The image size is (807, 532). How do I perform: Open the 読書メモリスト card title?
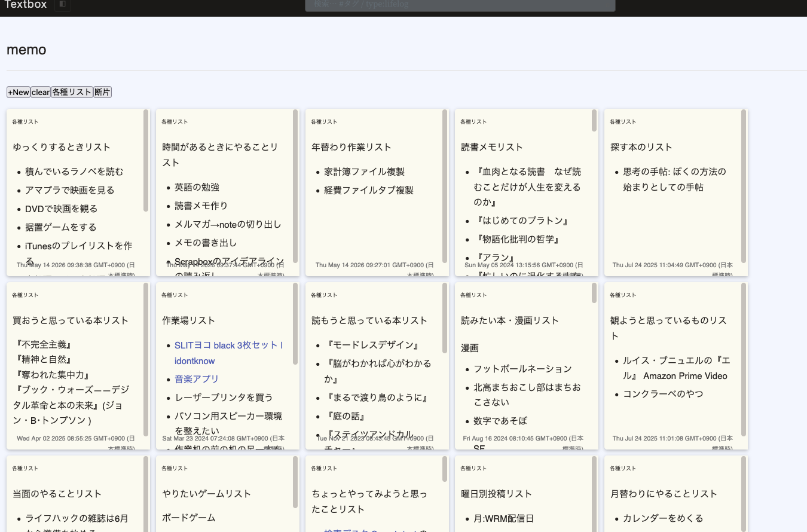point(492,147)
